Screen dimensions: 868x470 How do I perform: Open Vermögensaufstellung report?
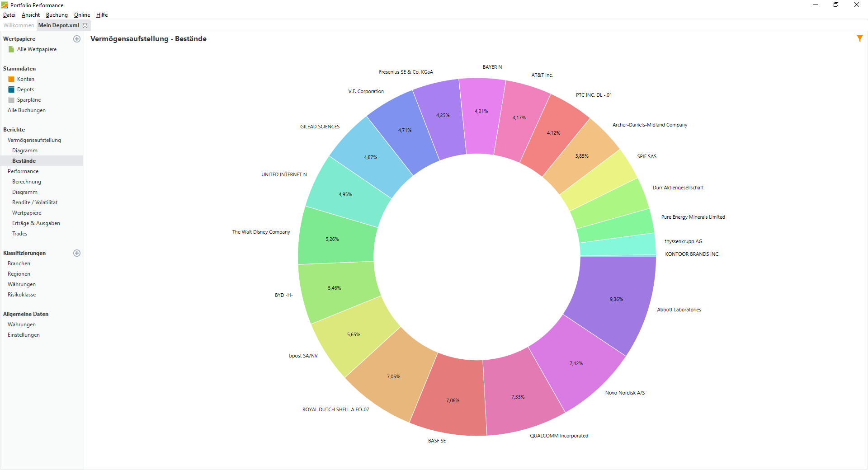pyautogui.click(x=34, y=140)
